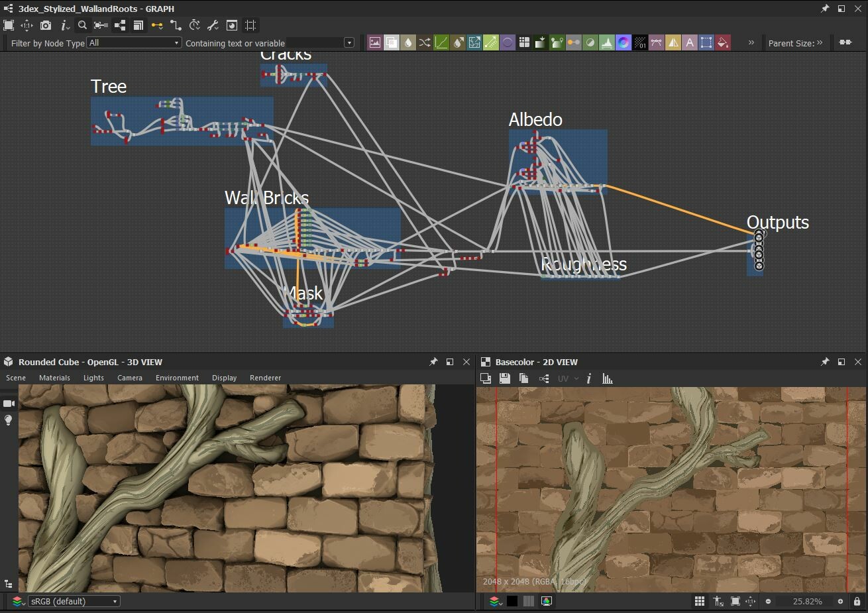Select the Blend atomic node icon
The height and width of the screenshot is (613, 868).
coord(393,42)
